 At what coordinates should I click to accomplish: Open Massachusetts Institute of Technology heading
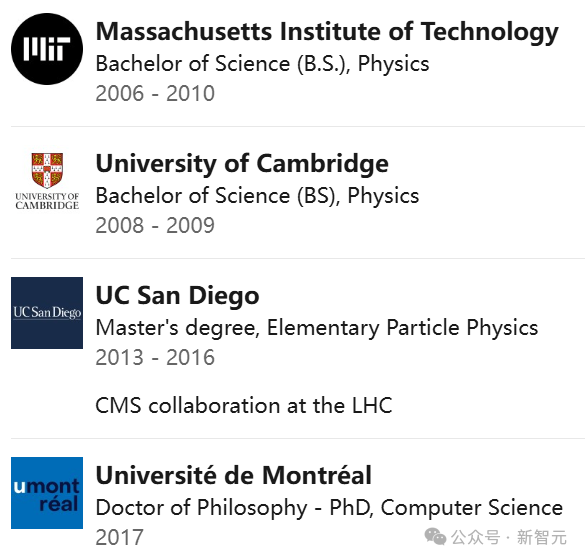(x=327, y=32)
